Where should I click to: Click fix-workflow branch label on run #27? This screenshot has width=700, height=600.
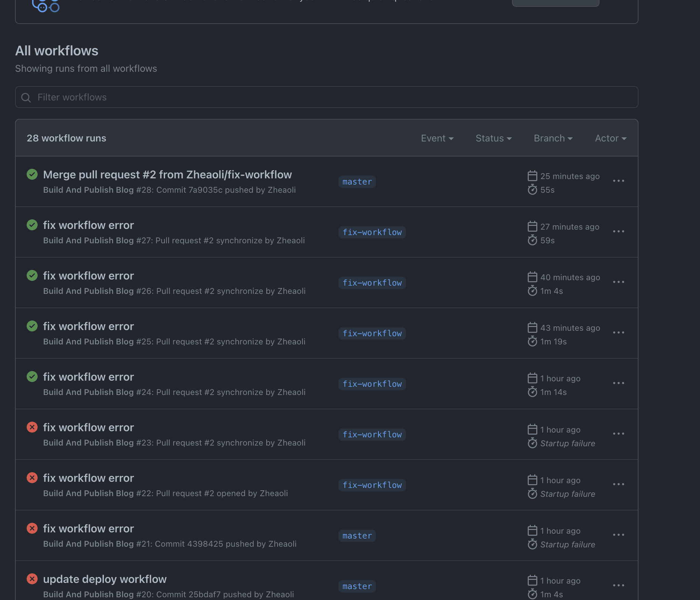(x=372, y=232)
